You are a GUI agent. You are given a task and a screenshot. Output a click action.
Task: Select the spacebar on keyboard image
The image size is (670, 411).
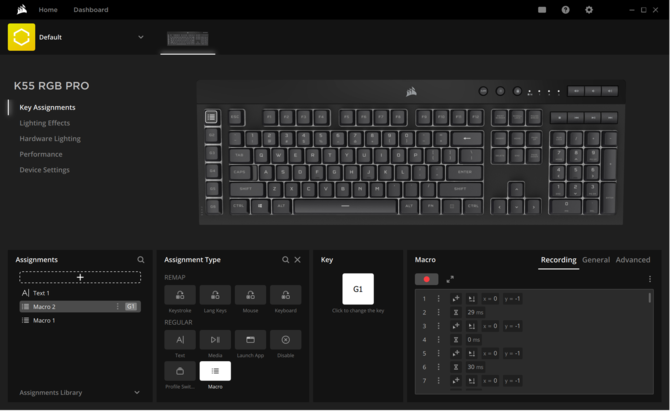[x=346, y=206]
